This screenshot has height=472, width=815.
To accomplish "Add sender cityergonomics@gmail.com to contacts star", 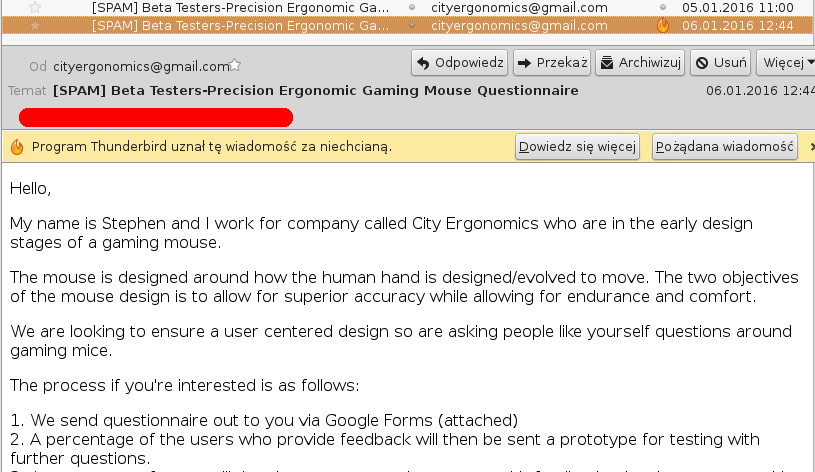I will (235, 65).
